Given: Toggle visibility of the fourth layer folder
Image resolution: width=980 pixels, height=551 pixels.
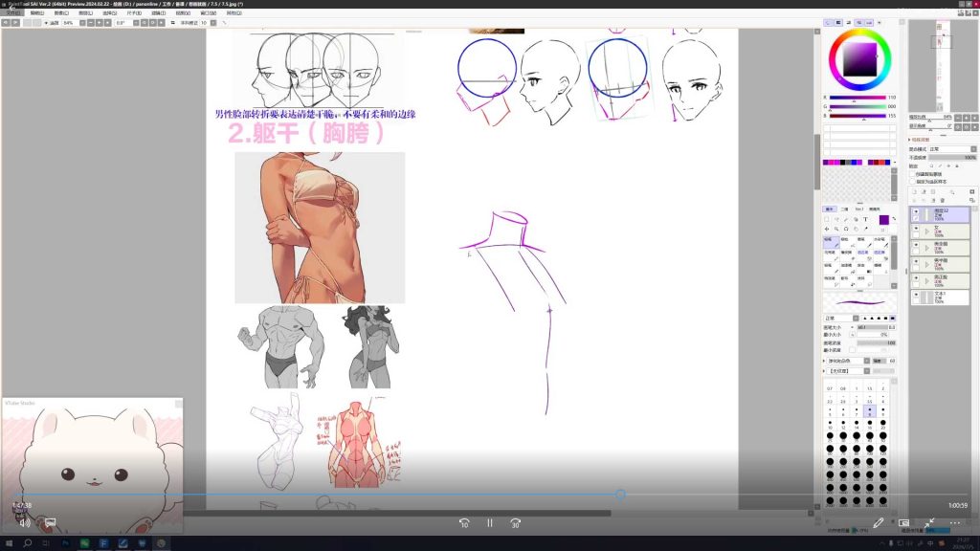Looking at the screenshot, I should click(916, 262).
